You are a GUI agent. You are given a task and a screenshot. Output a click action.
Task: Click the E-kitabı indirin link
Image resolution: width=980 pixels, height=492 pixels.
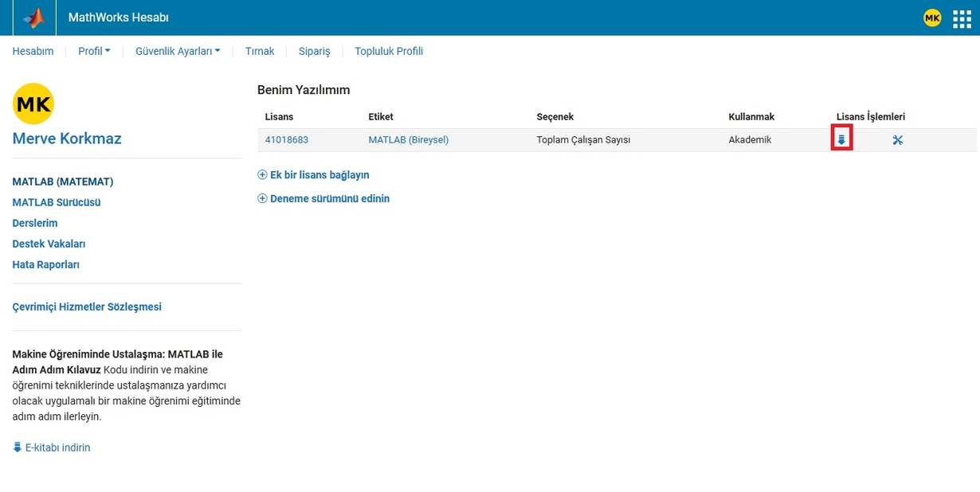tap(57, 447)
